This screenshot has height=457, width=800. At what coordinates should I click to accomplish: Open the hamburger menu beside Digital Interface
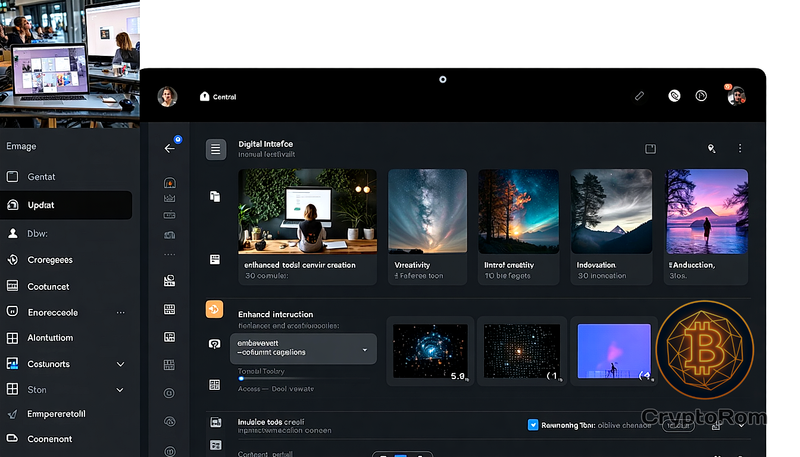coord(216,150)
